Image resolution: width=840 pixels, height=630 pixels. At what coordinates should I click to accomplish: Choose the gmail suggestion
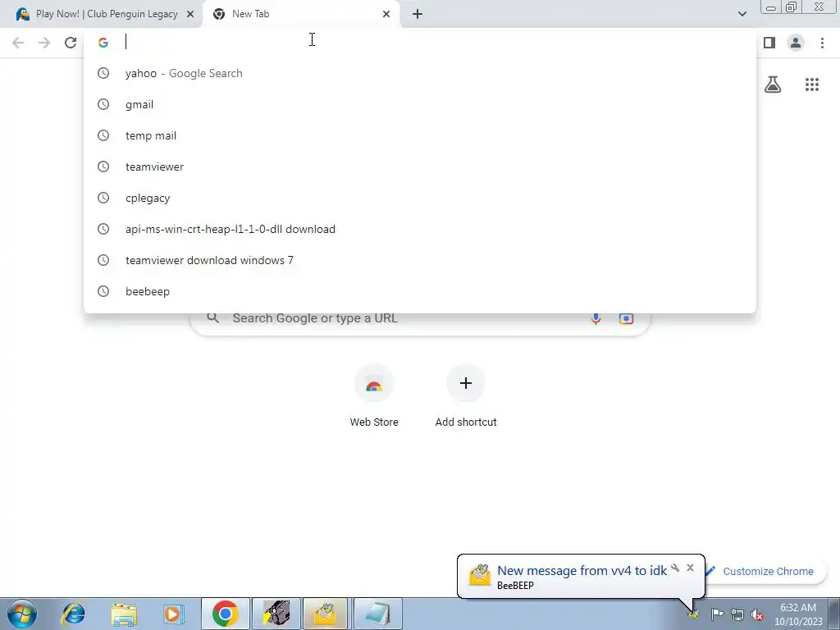420,104
